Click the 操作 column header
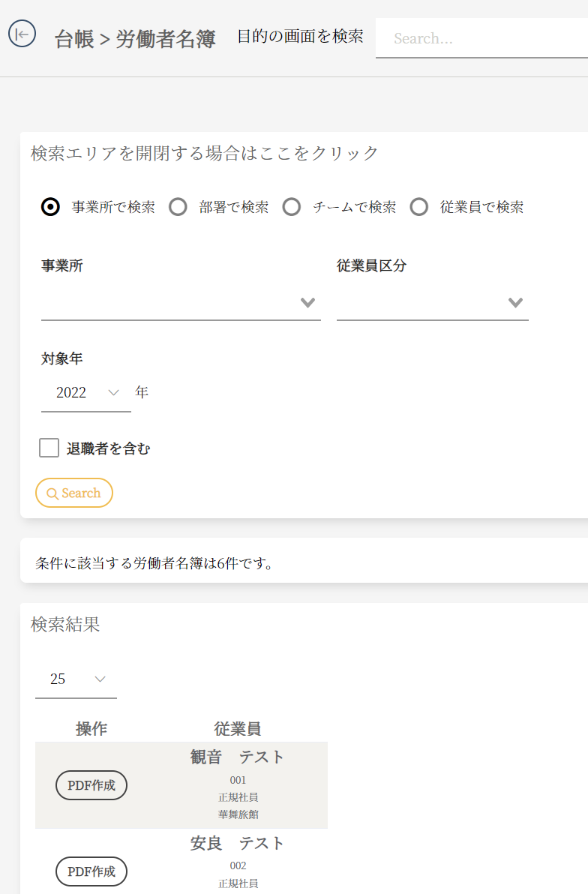Image resolution: width=588 pixels, height=894 pixels. [91, 728]
